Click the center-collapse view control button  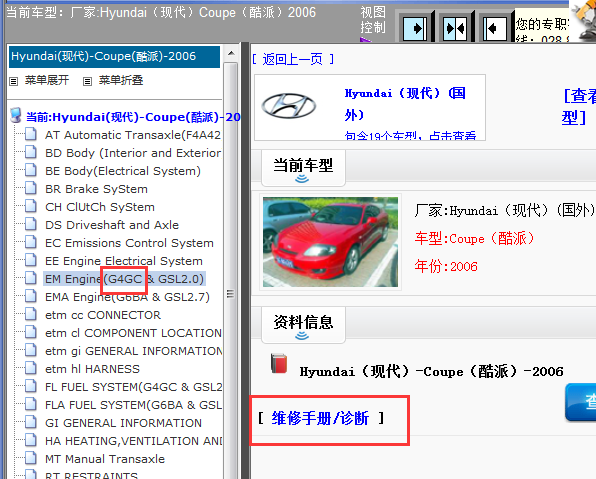pos(455,29)
